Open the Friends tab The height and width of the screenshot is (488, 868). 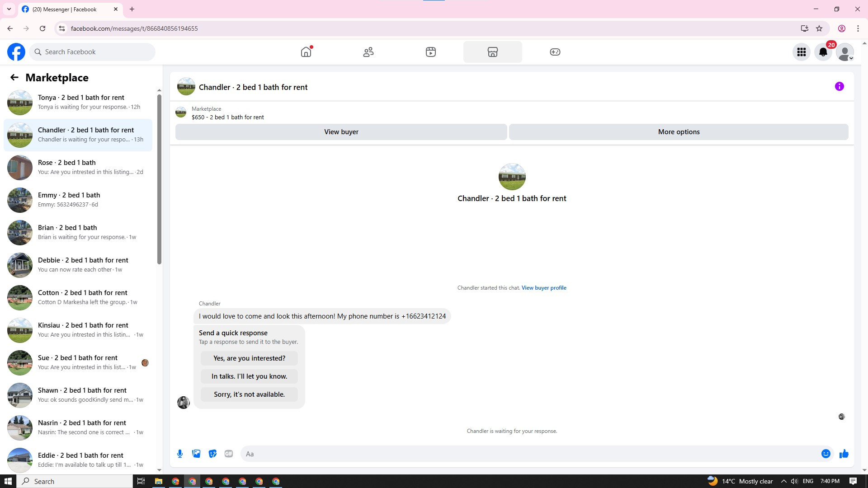point(368,52)
